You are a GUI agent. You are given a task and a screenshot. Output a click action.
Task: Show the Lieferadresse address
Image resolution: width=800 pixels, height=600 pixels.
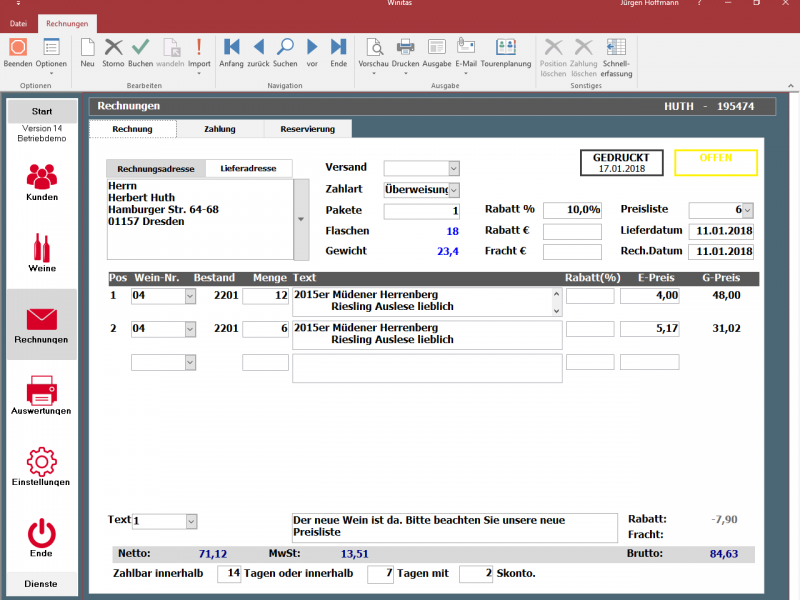point(249,169)
